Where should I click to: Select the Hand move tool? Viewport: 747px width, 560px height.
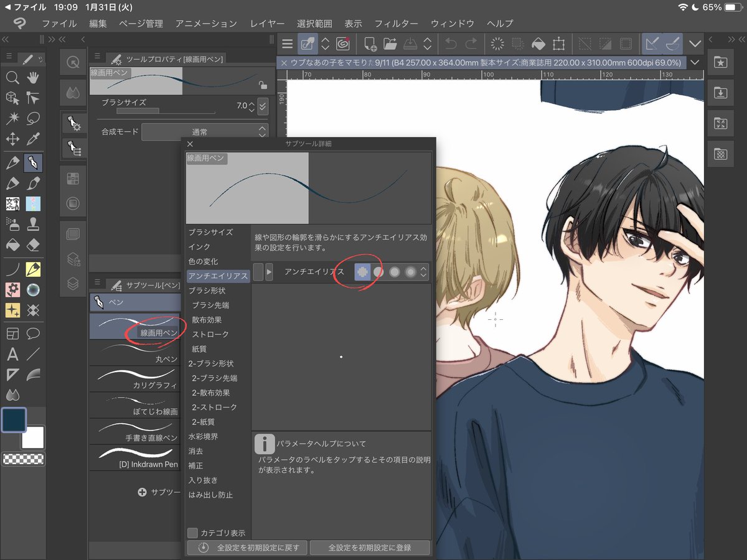click(33, 78)
